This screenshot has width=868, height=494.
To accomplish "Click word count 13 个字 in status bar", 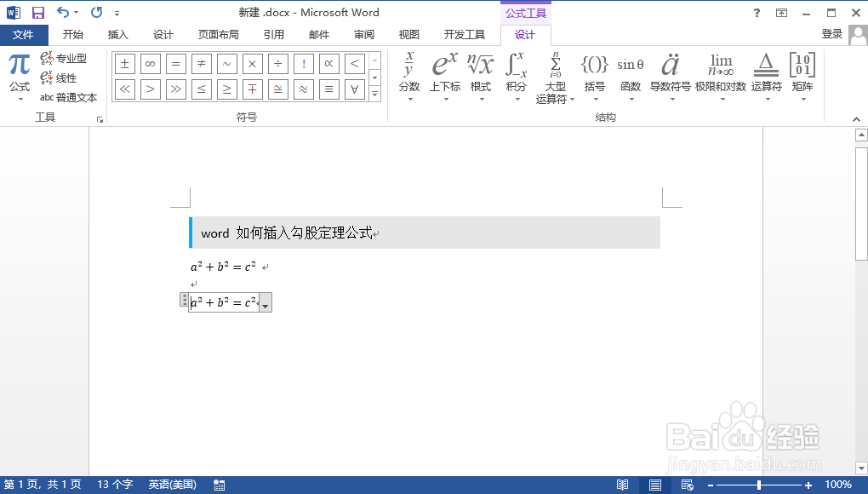I will pyautogui.click(x=115, y=485).
